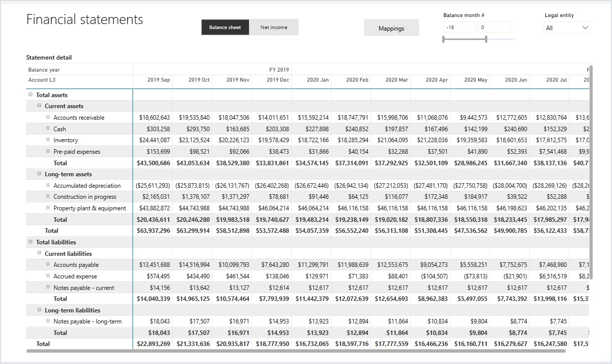Click Pre-paid expenses value $7,541,468

(x=551, y=151)
